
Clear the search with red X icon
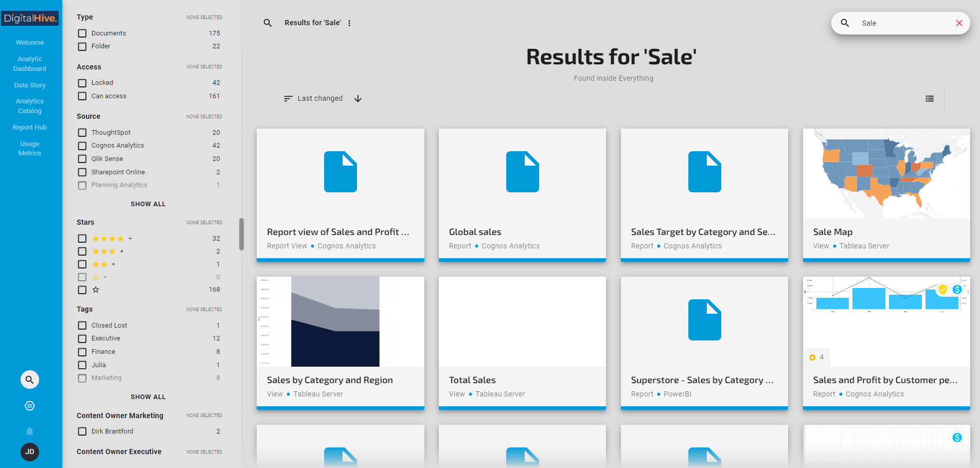coord(959,23)
